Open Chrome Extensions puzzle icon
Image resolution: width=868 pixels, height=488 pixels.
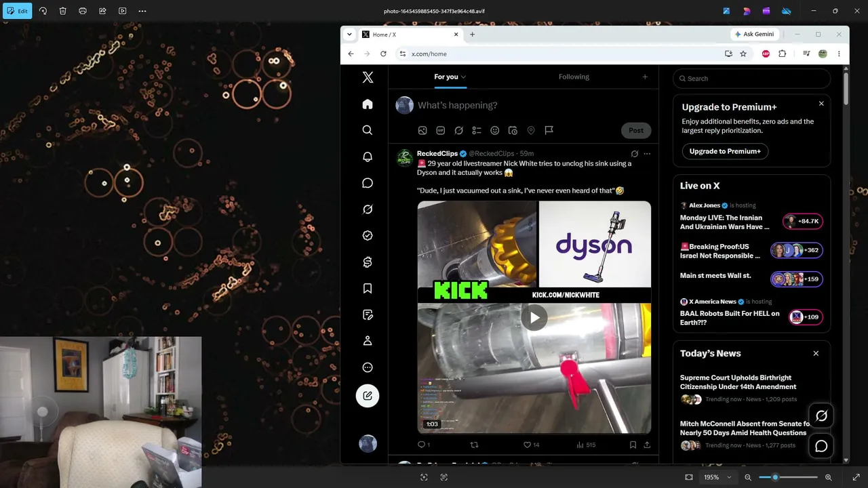[783, 54]
